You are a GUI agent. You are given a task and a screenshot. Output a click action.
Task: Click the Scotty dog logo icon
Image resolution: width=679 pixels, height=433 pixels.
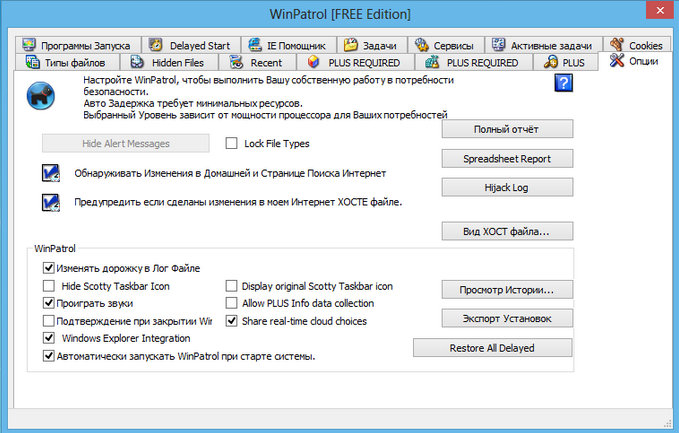pyautogui.click(x=41, y=96)
